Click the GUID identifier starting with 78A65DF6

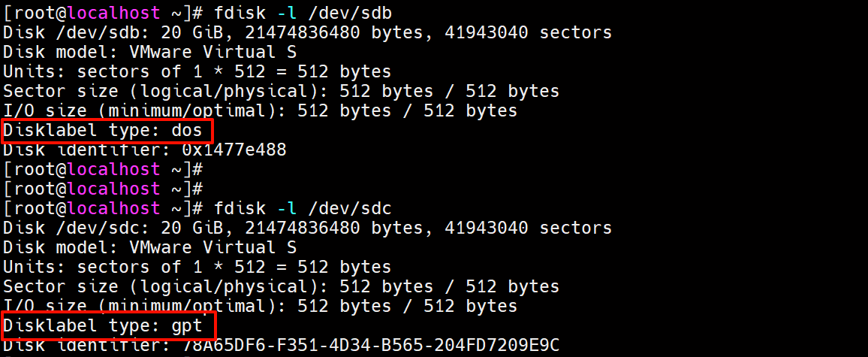coord(372,345)
